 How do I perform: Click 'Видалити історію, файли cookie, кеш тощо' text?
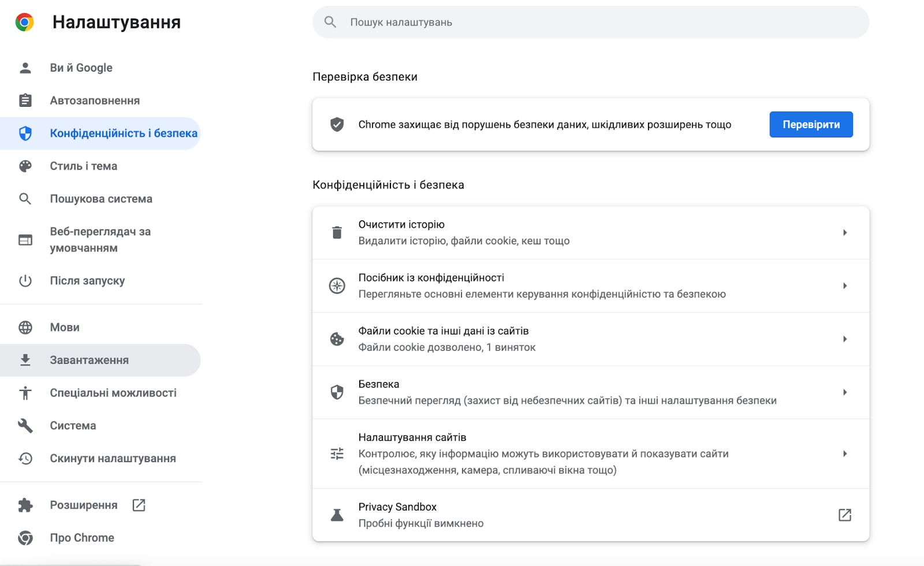point(464,241)
